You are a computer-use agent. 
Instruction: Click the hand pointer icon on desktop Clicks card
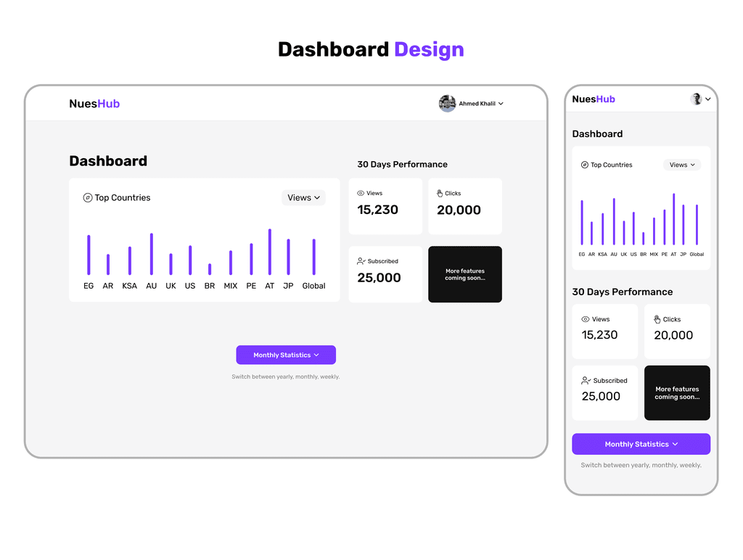click(x=440, y=193)
